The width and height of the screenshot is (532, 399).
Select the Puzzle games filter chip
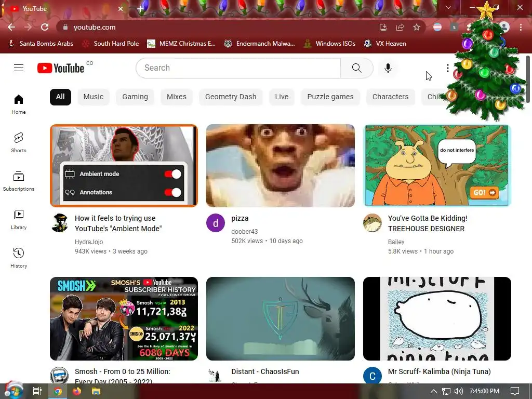330,97
